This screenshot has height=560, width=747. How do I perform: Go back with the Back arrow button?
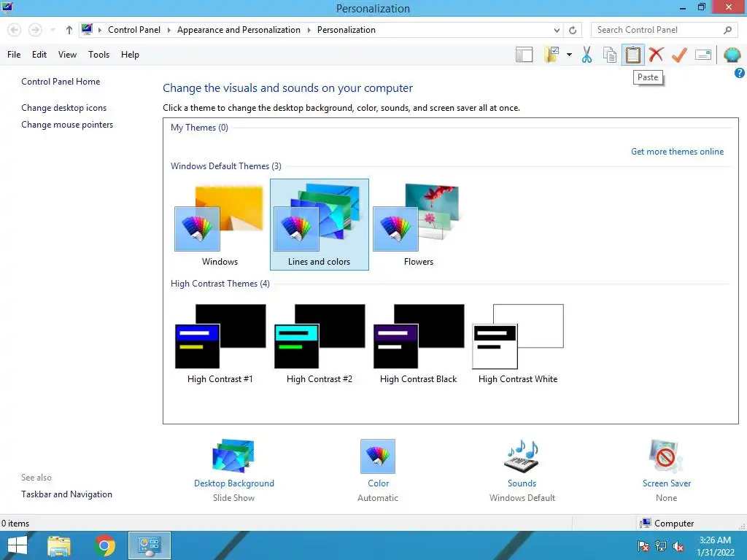click(x=15, y=30)
